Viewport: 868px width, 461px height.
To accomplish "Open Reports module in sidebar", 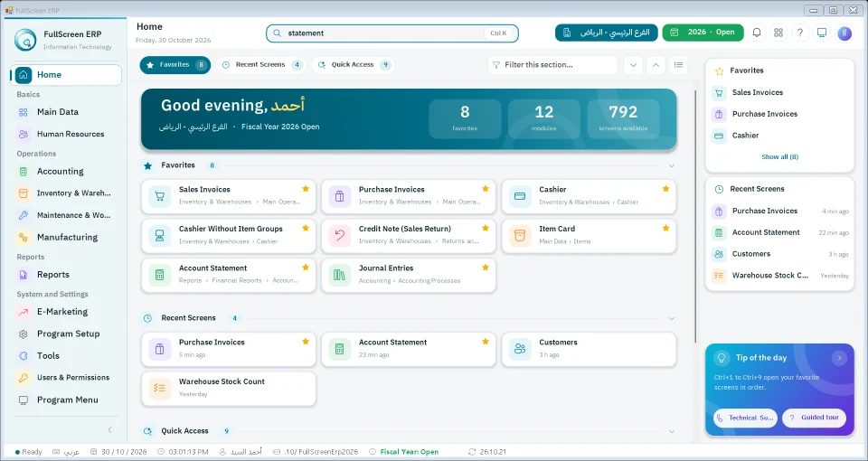I will point(66,275).
